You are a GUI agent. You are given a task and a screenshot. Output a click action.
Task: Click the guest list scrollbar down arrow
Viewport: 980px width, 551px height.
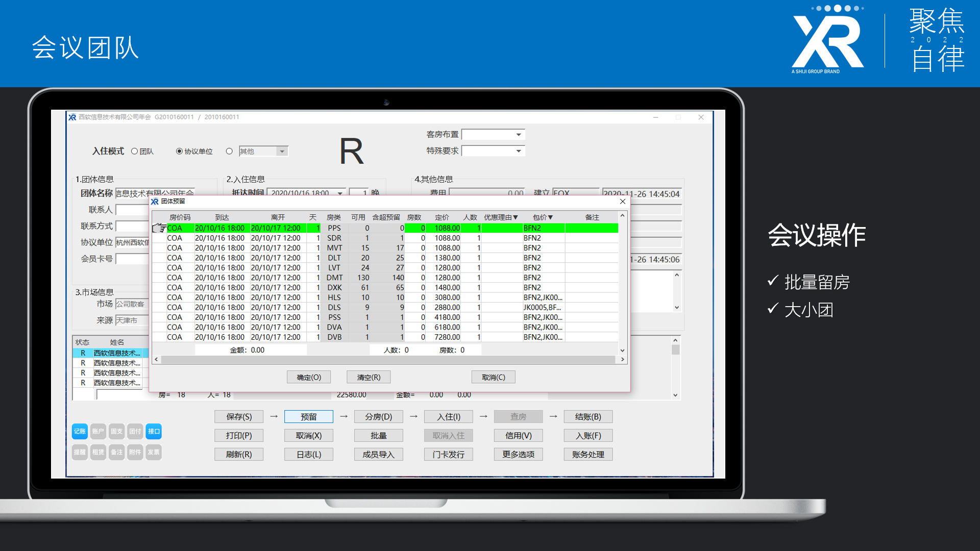(x=675, y=395)
